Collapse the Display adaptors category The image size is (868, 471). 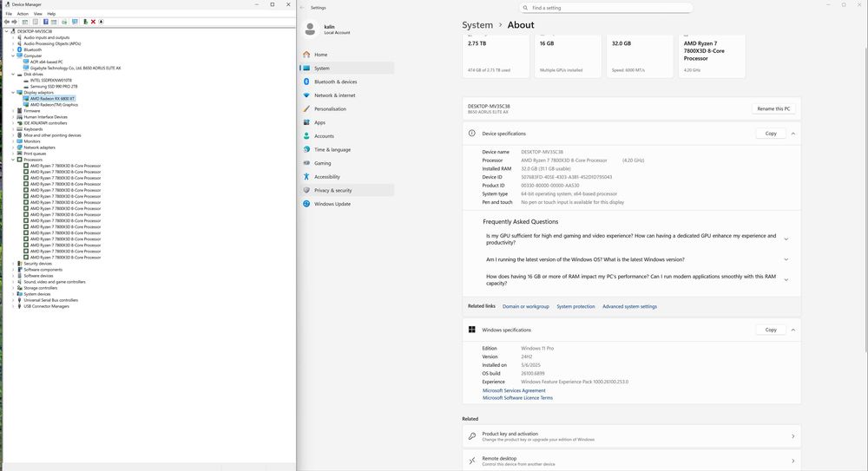click(13, 93)
